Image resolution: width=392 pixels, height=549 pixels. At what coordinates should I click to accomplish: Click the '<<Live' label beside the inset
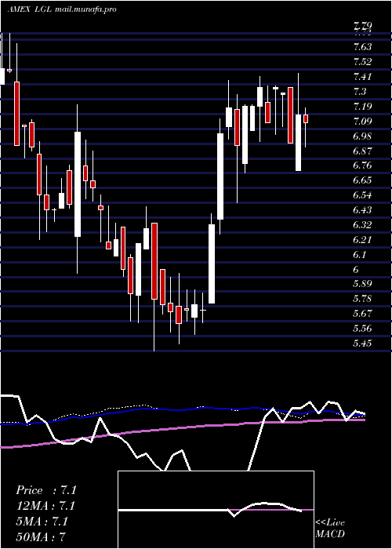pyautogui.click(x=330, y=523)
